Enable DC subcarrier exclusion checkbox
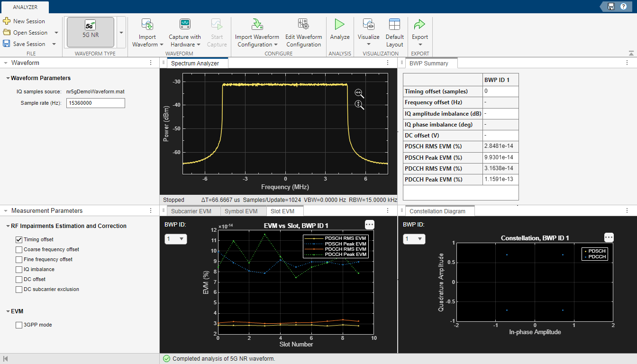 [19, 290]
